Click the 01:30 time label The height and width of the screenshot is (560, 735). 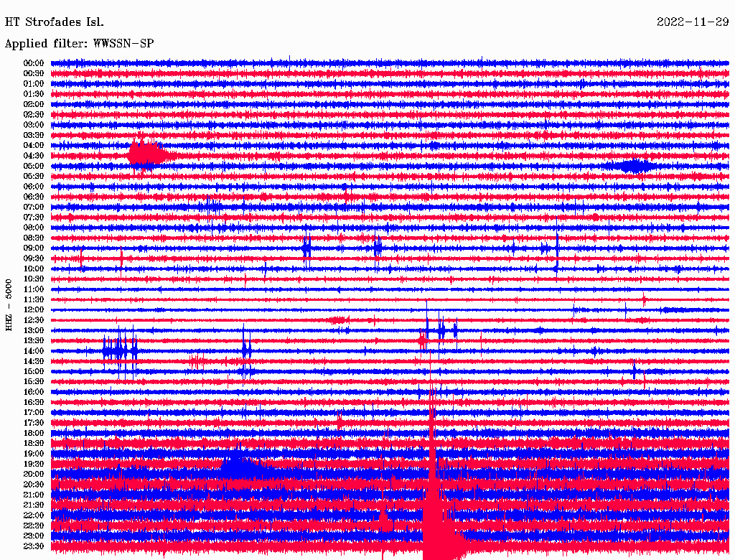click(x=34, y=94)
